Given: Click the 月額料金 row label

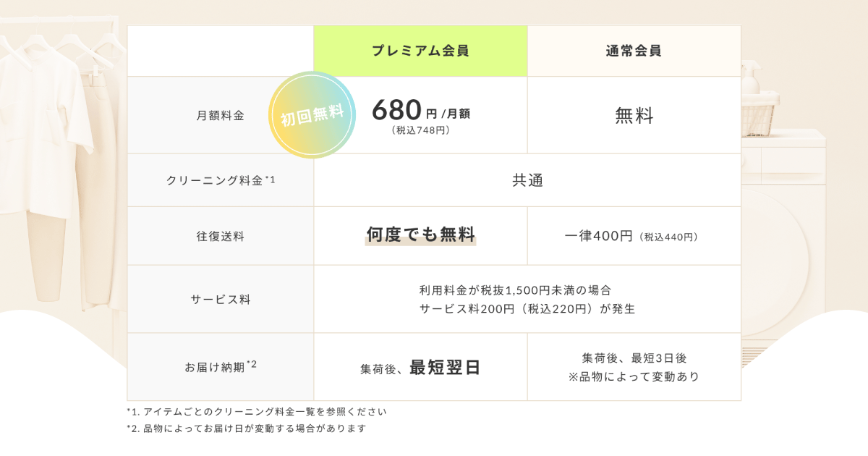Looking at the screenshot, I should (220, 115).
